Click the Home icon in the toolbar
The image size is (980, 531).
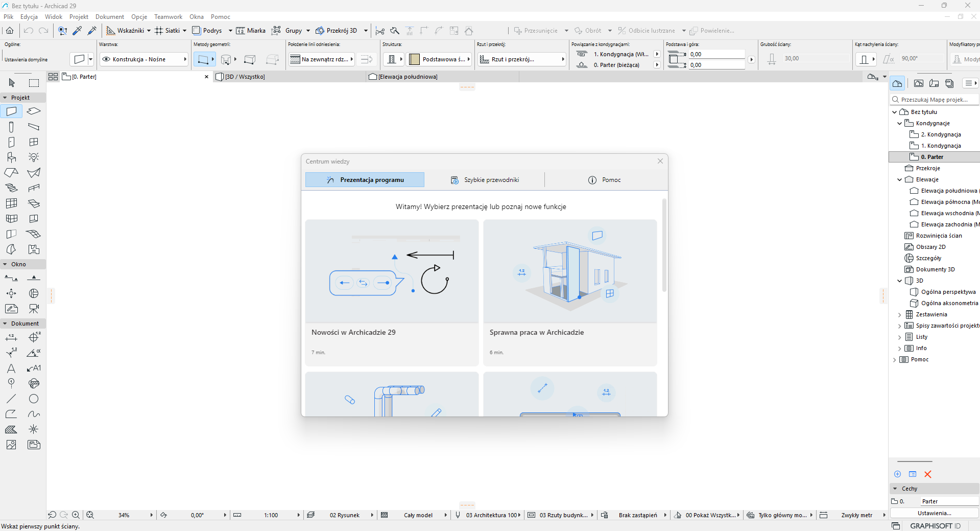pyautogui.click(x=10, y=31)
